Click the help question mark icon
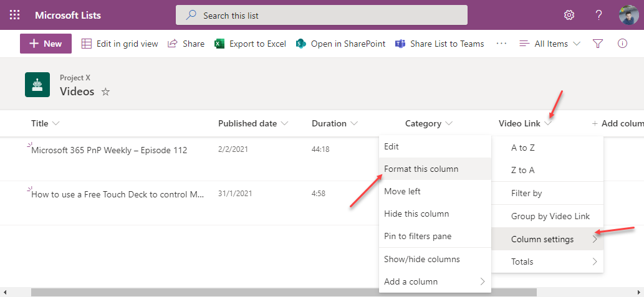 [x=598, y=15]
